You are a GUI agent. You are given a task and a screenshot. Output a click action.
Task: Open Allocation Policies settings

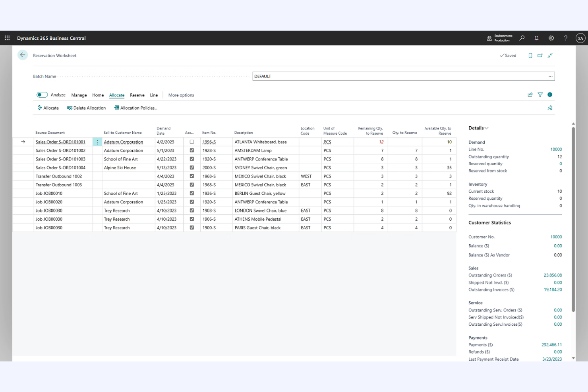coord(135,108)
